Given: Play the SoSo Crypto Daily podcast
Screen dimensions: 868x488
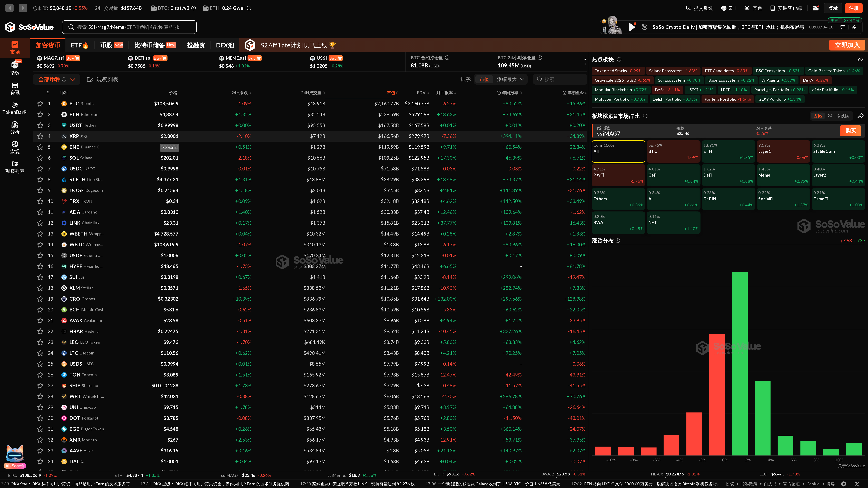Looking at the screenshot, I should [x=632, y=27].
